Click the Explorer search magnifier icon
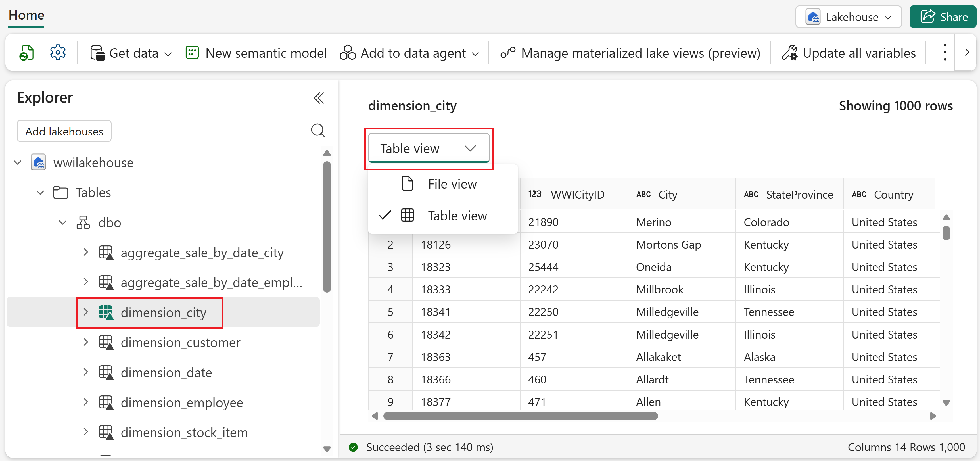Viewport: 980px width, 461px height. click(x=318, y=131)
